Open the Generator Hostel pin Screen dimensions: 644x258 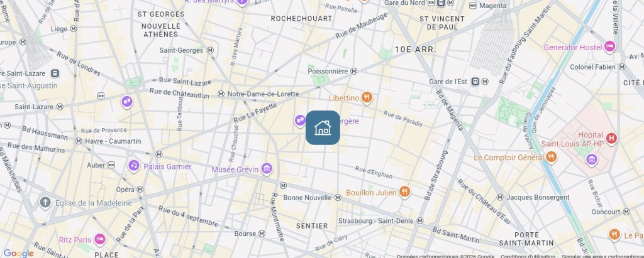click(610, 46)
